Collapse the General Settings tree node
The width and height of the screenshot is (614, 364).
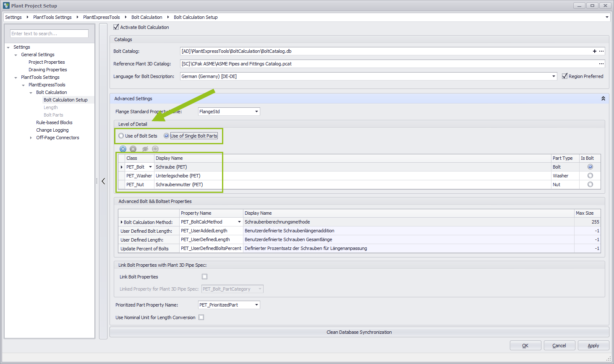(16, 55)
